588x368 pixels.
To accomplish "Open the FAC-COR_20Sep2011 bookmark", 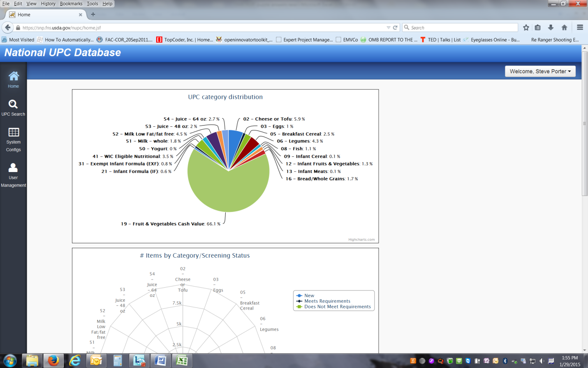I will pyautogui.click(x=125, y=40).
